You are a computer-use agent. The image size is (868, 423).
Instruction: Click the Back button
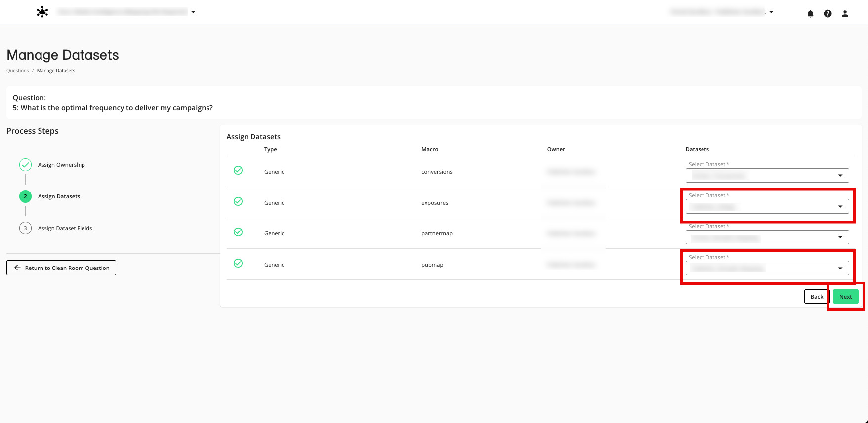817,297
